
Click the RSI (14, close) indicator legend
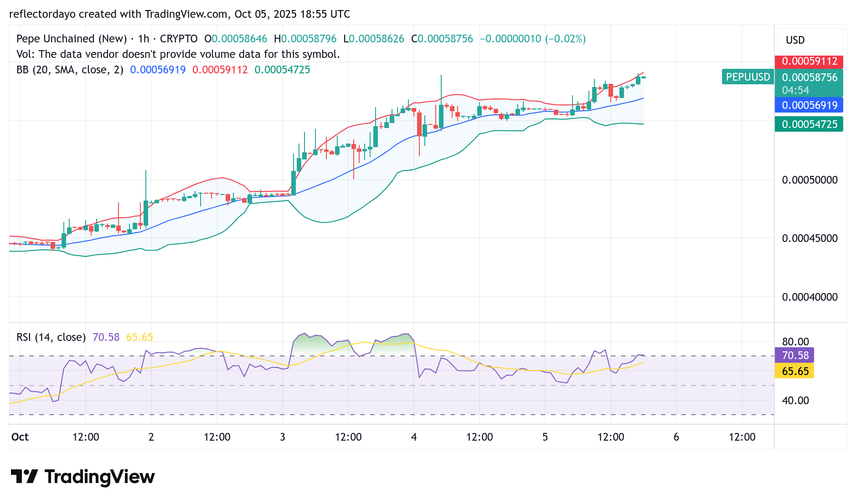coord(51,337)
